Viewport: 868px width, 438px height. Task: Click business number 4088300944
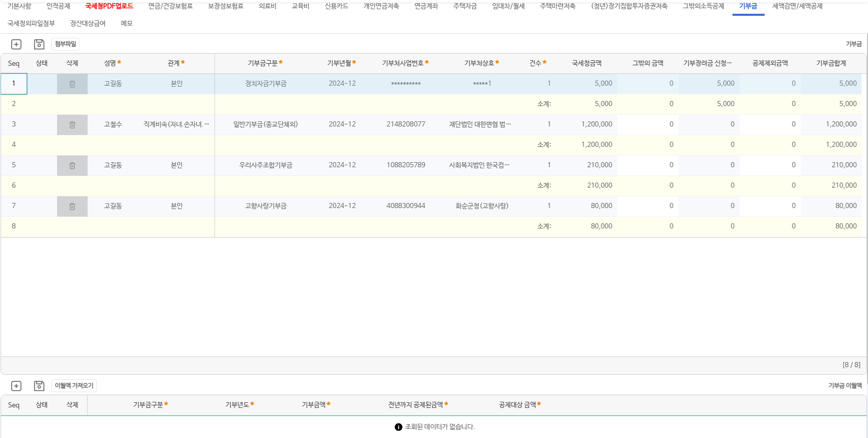406,206
